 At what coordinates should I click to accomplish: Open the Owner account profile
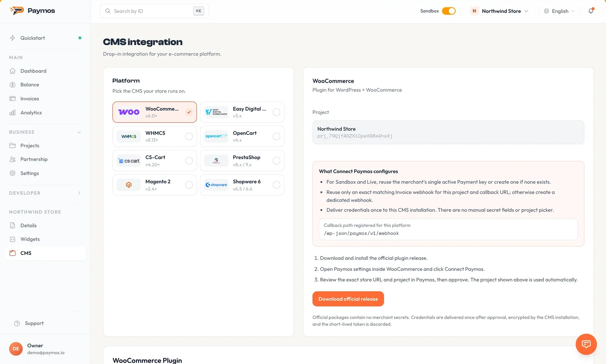point(45,349)
